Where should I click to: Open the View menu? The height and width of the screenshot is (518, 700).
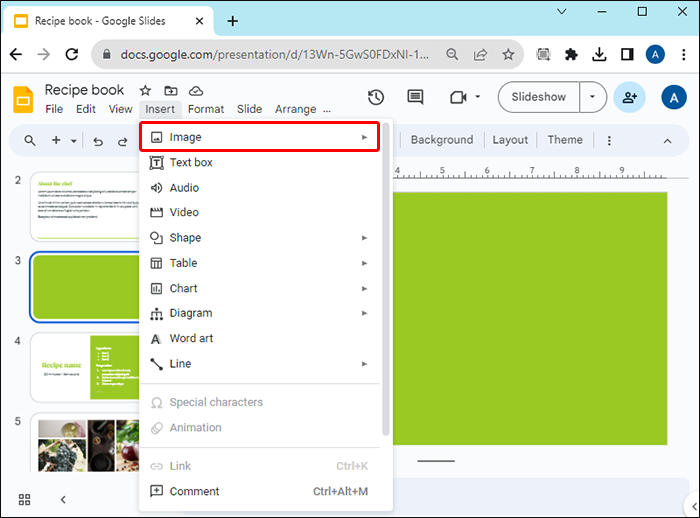click(x=121, y=109)
